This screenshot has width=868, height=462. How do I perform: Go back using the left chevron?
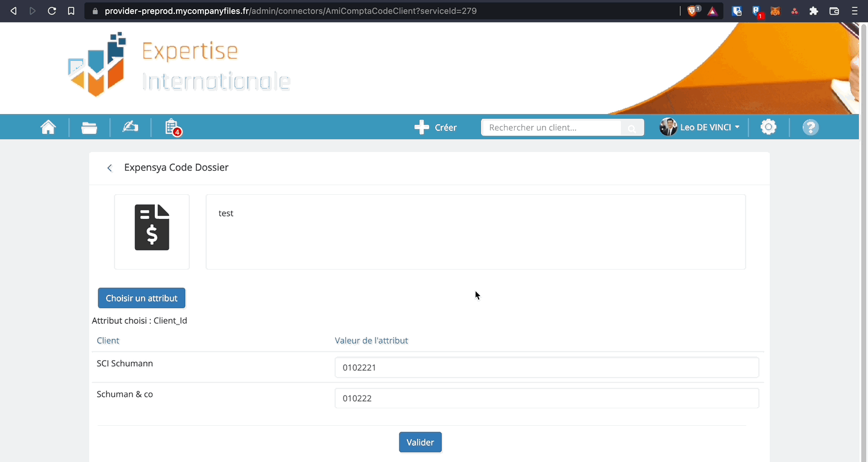pos(110,168)
